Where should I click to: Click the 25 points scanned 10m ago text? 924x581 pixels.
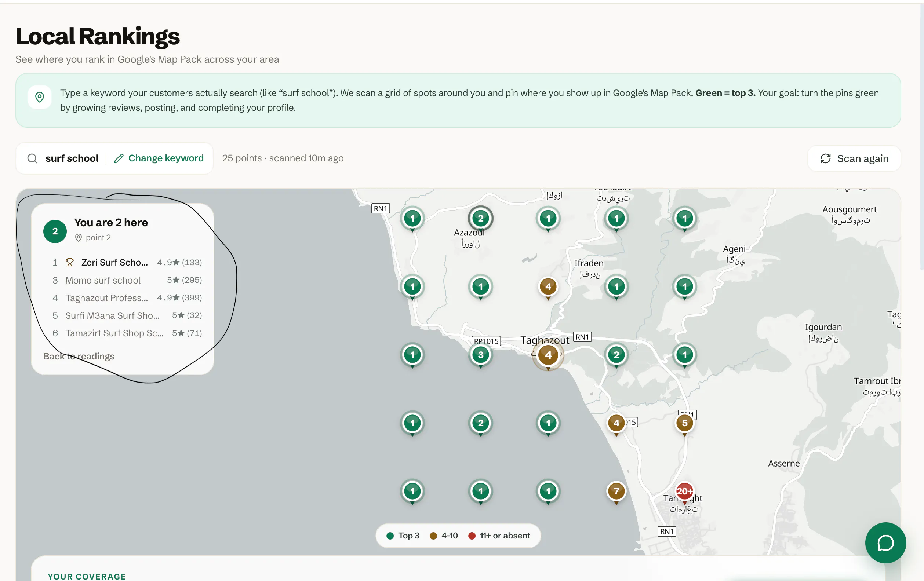coord(283,158)
